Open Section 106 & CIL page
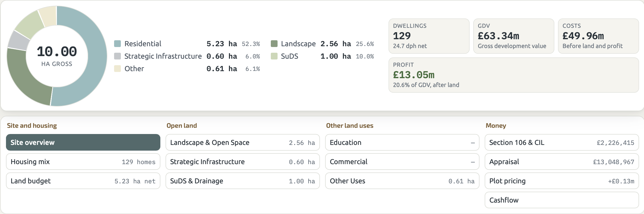The image size is (644, 214). coord(562,142)
